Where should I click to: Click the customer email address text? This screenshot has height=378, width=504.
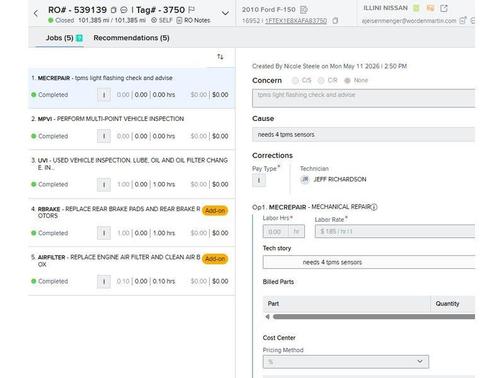pyautogui.click(x=409, y=21)
